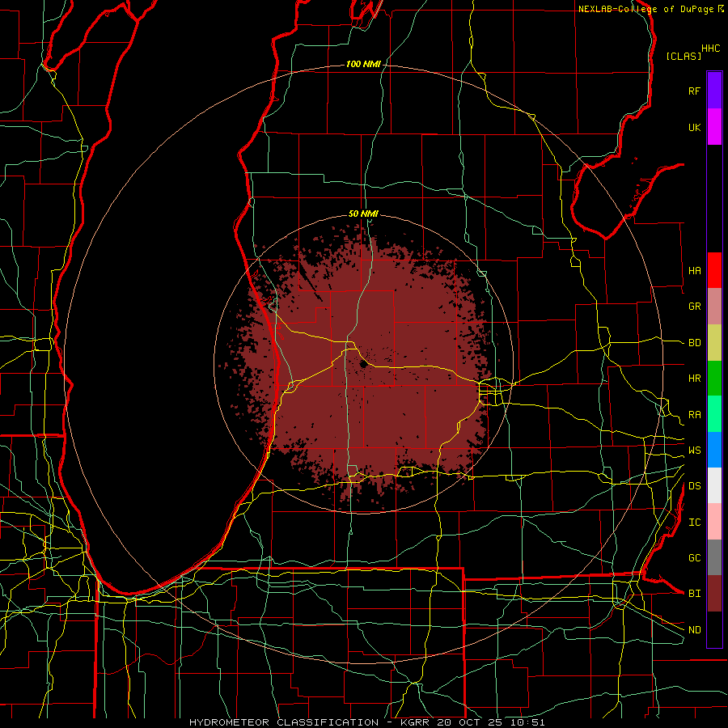This screenshot has width=728, height=728.
Task: Pick the HR green legend swatch
Action: tap(714, 379)
